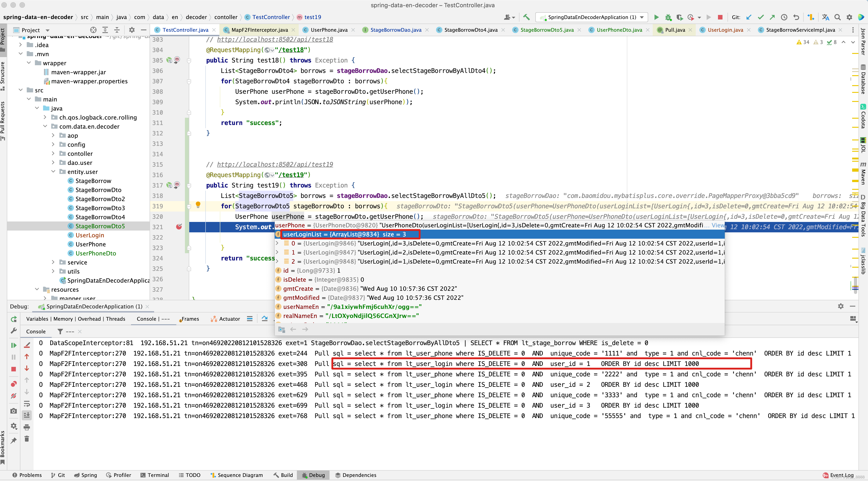The image size is (868, 481).
Task: Start debugging with the top bug icon
Action: pyautogui.click(x=668, y=17)
